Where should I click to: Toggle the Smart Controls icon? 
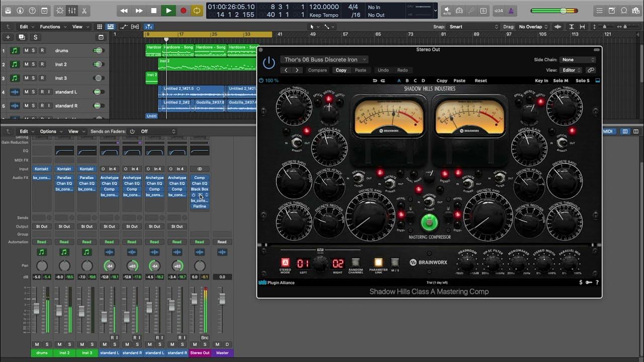[x=60, y=11]
